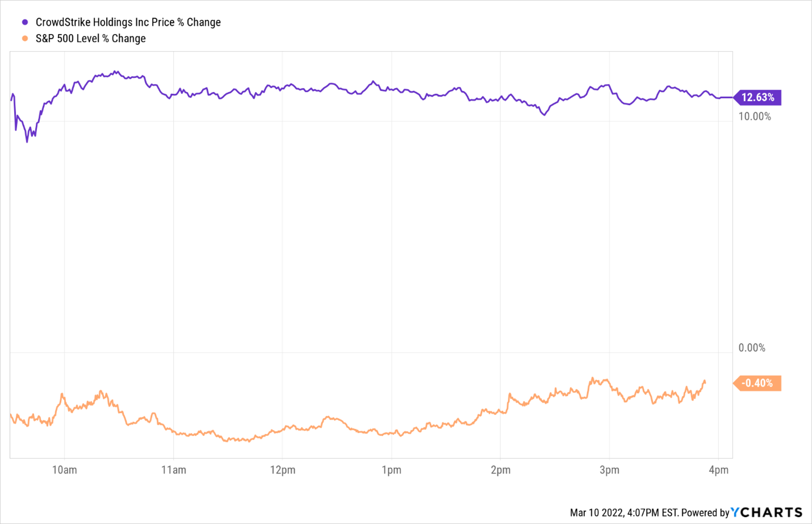The image size is (812, 524).
Task: Click the 3pm time axis label
Action: 609,470
